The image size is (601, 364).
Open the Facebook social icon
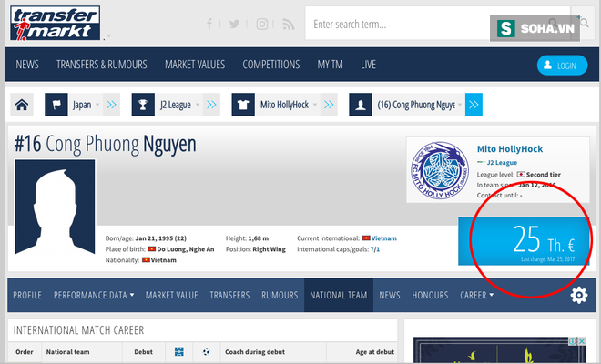[209, 25]
